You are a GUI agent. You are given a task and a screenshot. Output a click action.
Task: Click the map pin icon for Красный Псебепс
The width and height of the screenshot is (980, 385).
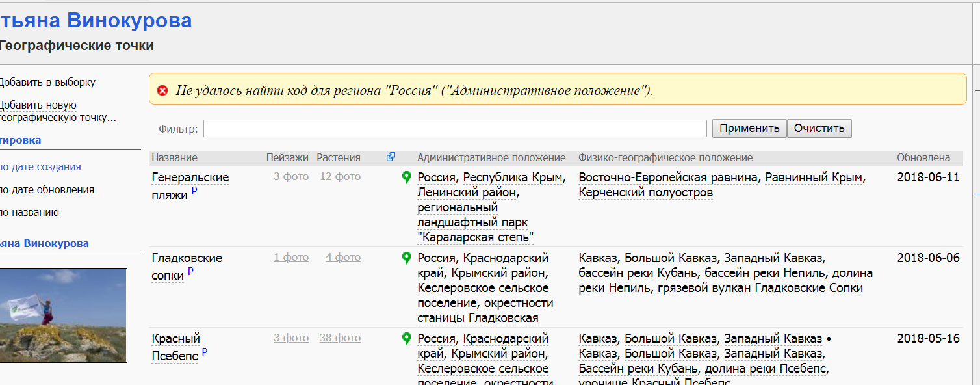pyautogui.click(x=407, y=338)
